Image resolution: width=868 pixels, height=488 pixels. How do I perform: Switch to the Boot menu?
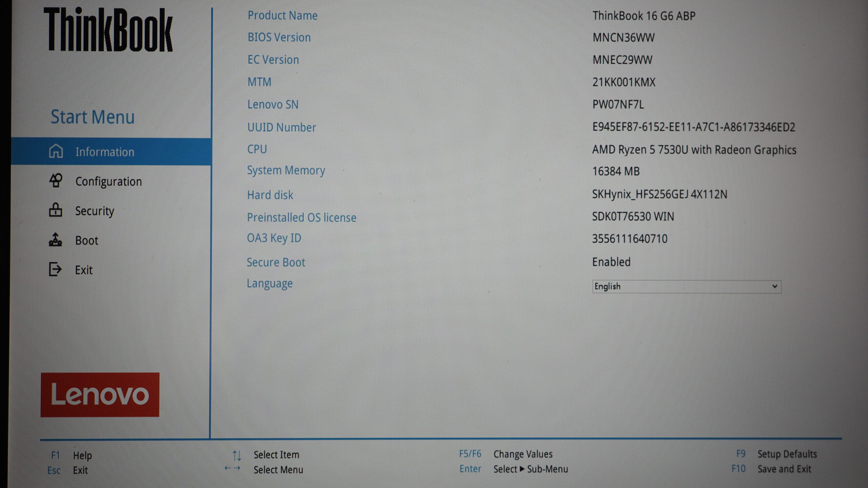(x=87, y=241)
